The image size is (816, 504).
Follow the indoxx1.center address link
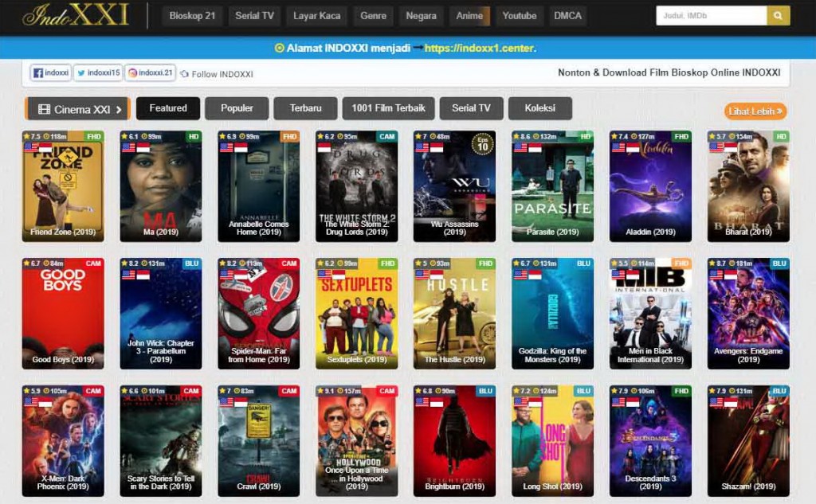(480, 48)
